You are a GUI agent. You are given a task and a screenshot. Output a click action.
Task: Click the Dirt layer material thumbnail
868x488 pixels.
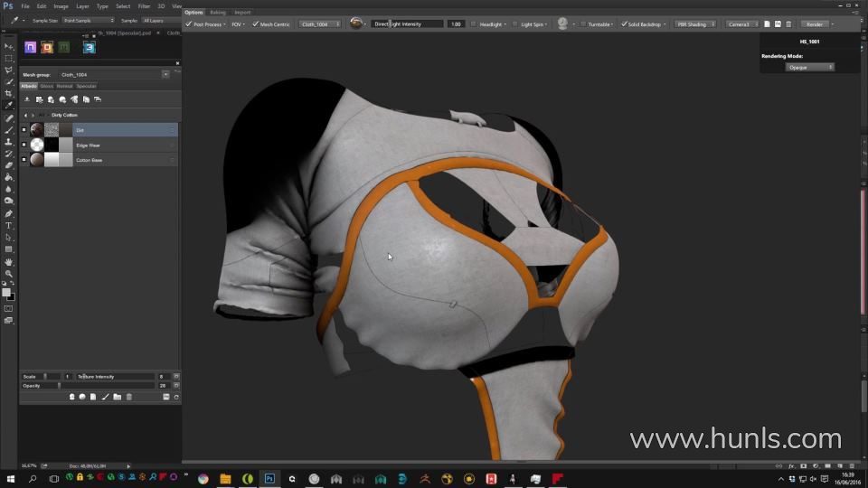click(37, 130)
